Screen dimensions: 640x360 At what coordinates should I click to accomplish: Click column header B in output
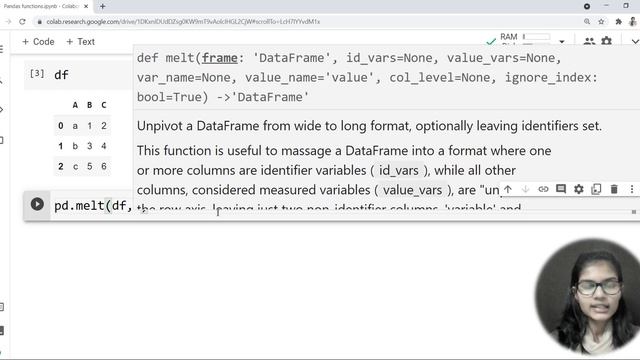click(x=89, y=105)
